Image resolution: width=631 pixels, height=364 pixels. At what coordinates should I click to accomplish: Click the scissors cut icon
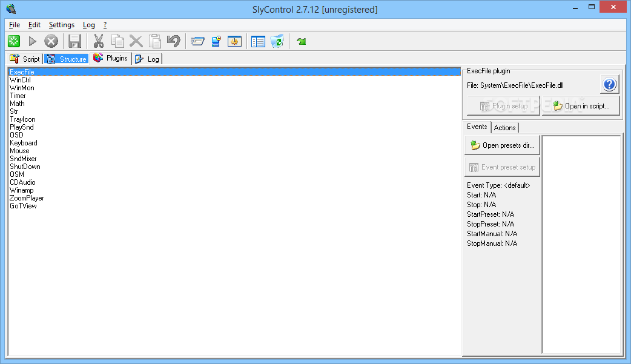coord(99,41)
